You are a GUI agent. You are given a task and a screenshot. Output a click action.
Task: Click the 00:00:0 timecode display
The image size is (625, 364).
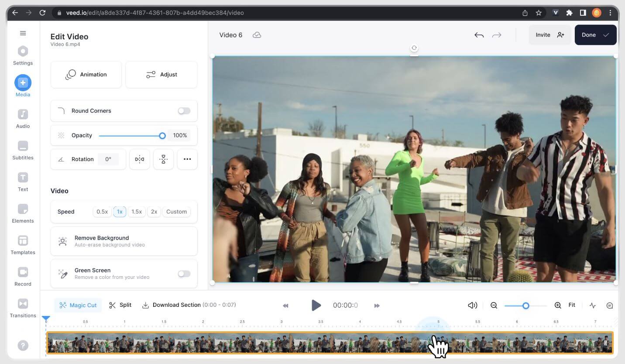(x=345, y=306)
